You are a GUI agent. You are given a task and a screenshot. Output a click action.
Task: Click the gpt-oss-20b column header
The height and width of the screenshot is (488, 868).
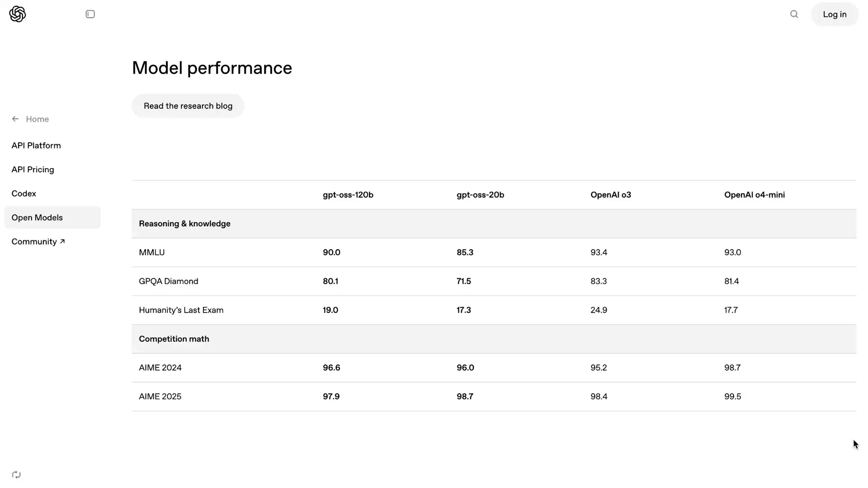[x=480, y=195]
